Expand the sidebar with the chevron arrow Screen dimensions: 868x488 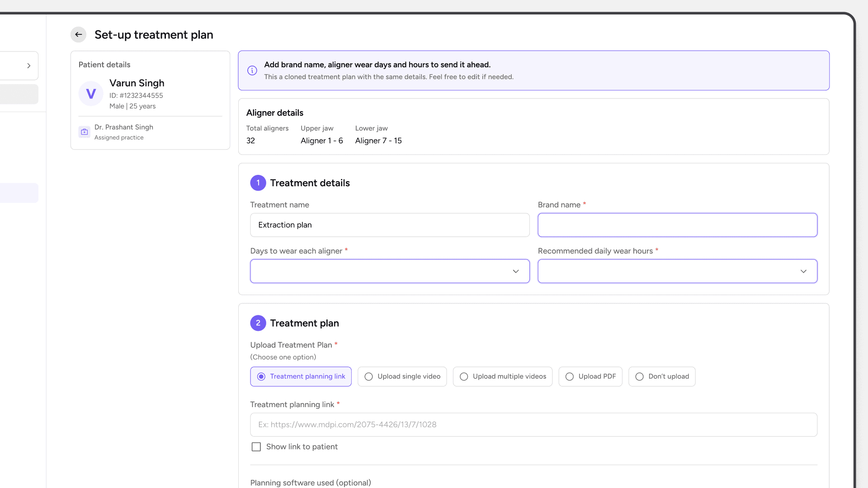[29, 66]
